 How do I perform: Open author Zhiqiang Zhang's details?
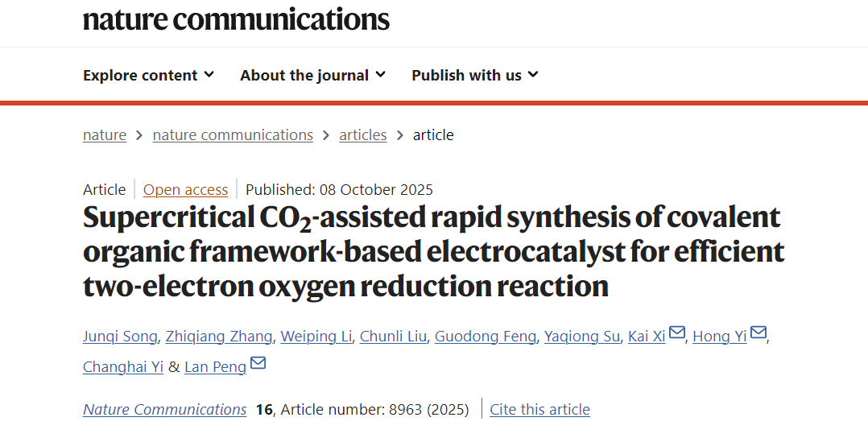pyautogui.click(x=220, y=337)
